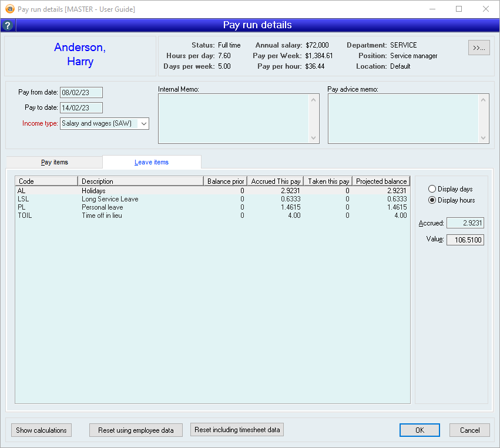Select the Leave items tab
500x448 pixels.
[152, 162]
